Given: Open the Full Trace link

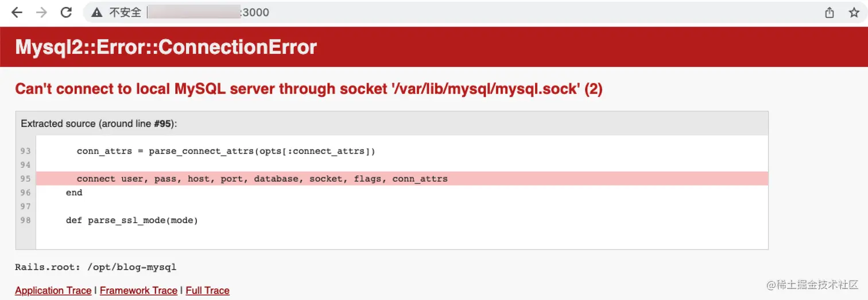Looking at the screenshot, I should (x=208, y=290).
